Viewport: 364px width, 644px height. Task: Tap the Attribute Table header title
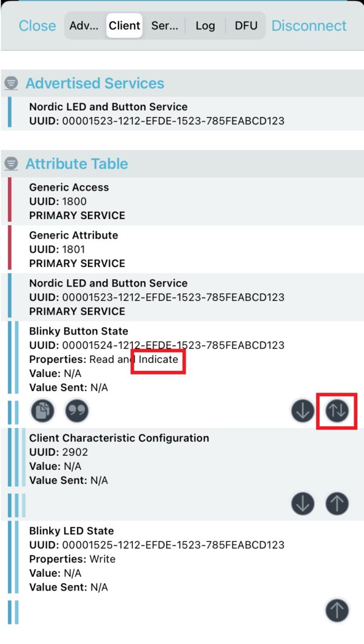click(76, 164)
